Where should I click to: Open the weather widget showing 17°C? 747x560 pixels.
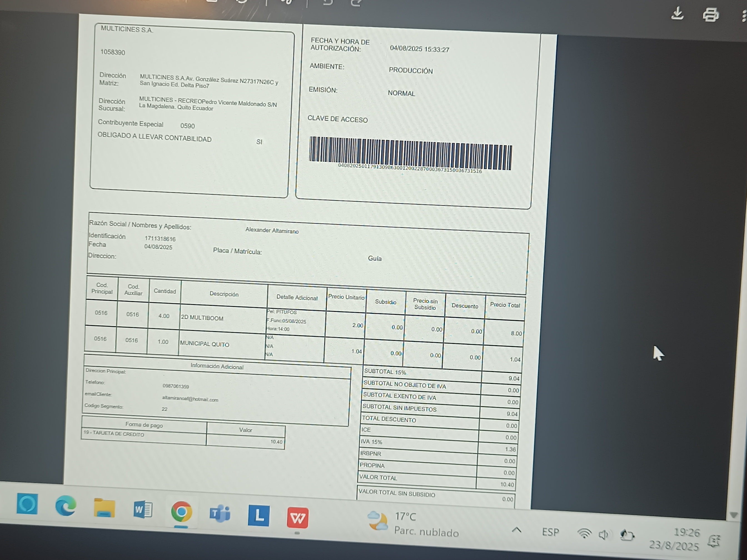tap(413, 524)
